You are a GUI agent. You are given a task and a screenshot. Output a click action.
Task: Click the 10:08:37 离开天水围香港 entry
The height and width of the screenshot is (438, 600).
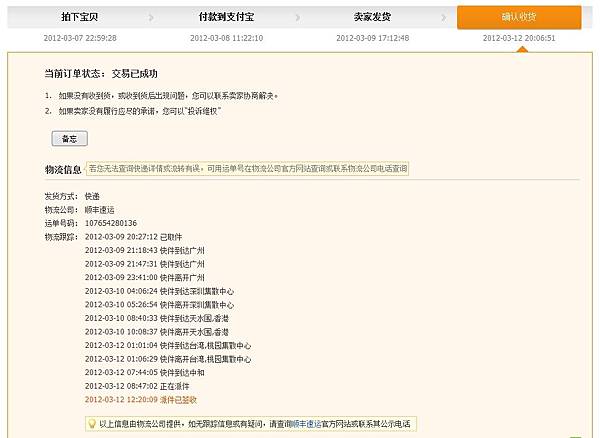(157, 332)
